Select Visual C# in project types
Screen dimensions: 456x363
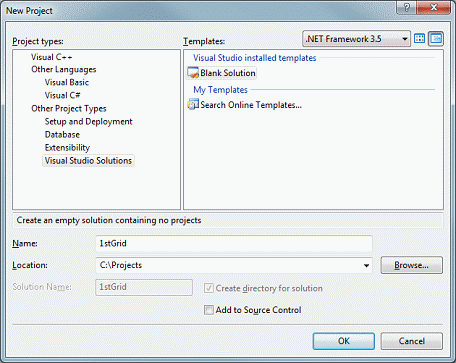point(62,95)
